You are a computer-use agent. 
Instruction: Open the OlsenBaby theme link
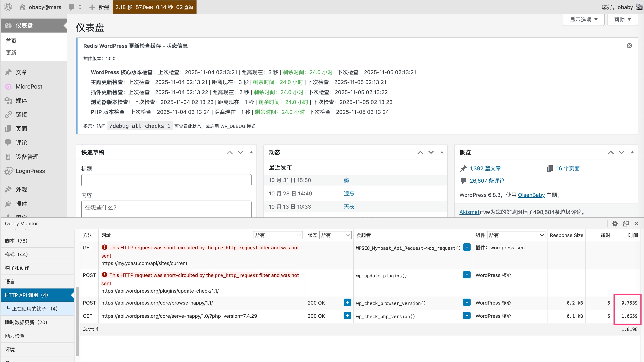[x=531, y=195]
